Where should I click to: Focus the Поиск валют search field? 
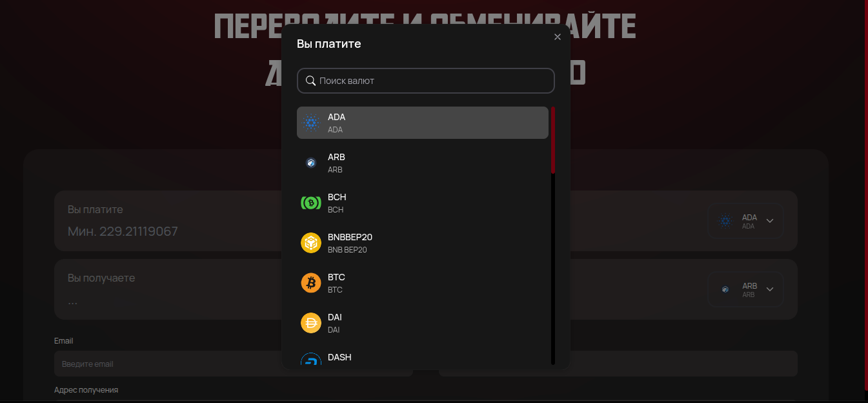pyautogui.click(x=426, y=81)
